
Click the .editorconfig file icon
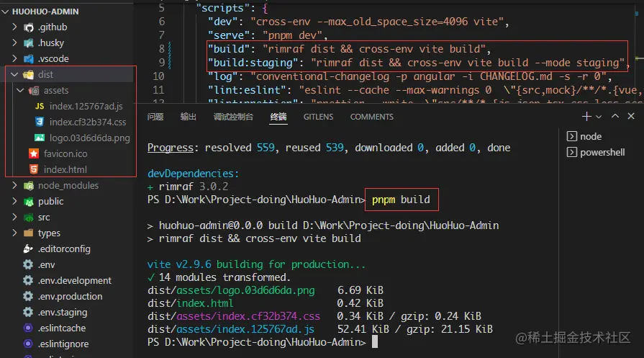pyautogui.click(x=28, y=249)
